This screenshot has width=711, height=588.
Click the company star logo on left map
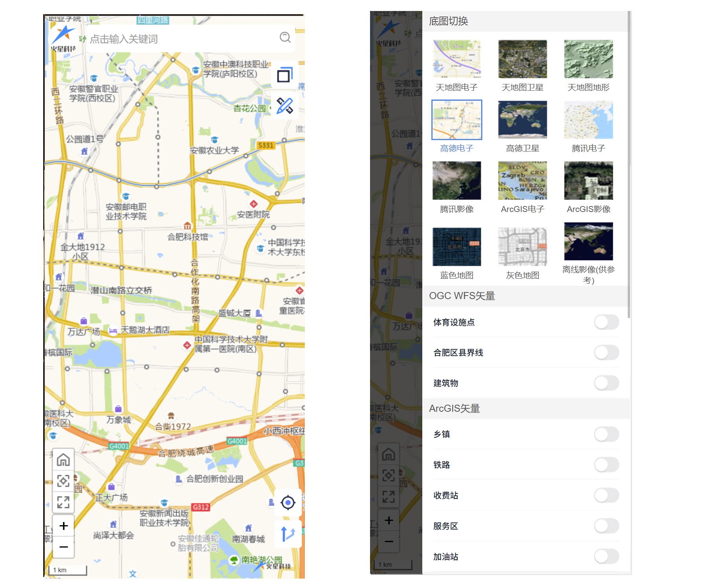tap(63, 38)
